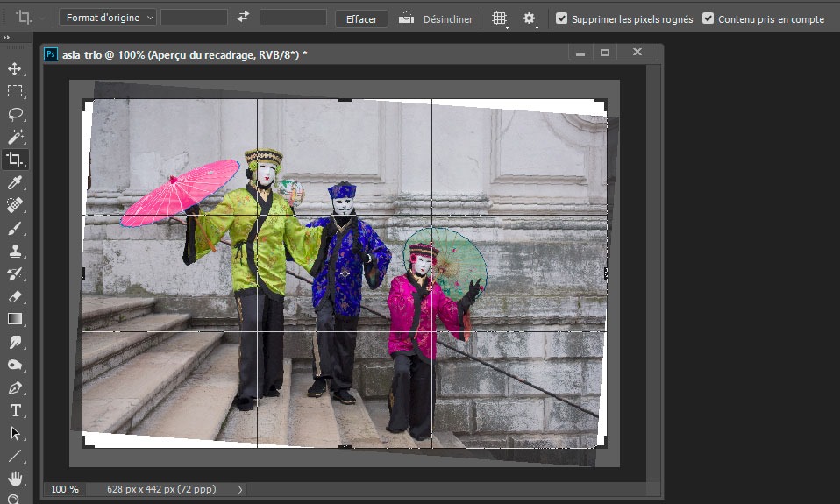Viewport: 840px width, 504px height.
Task: Open the crop overlay grid options
Action: [500, 18]
